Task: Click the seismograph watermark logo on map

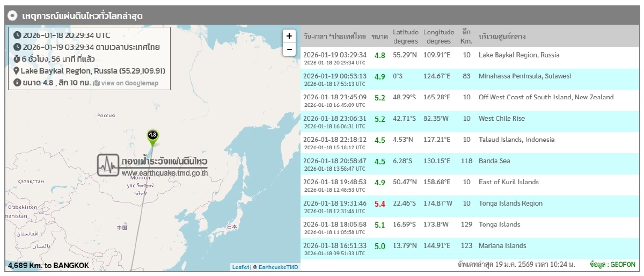Action: [108, 165]
